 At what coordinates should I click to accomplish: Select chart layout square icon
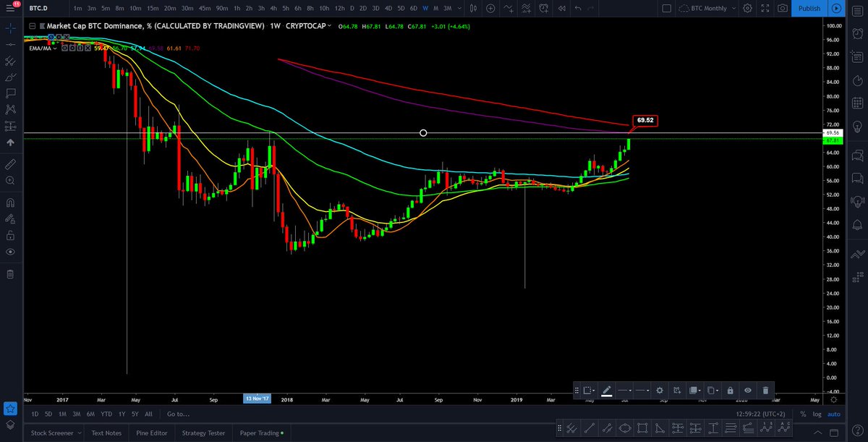[x=666, y=9]
